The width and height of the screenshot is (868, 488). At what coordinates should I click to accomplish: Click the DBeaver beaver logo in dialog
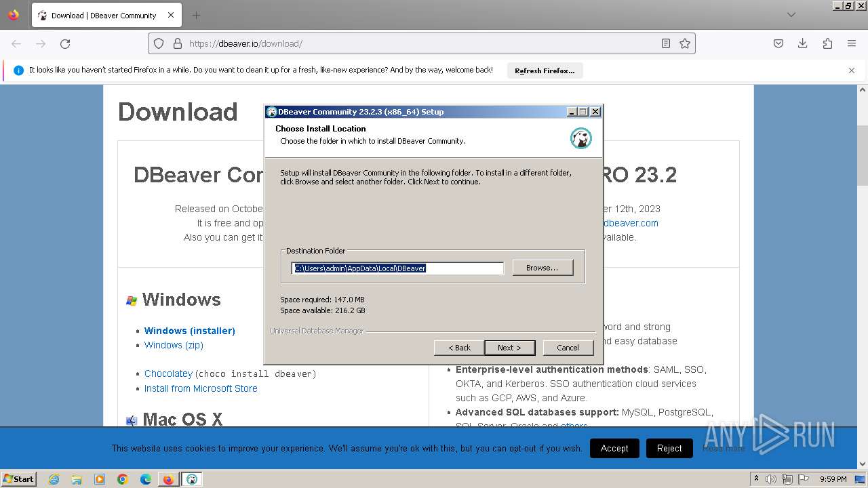[581, 138]
